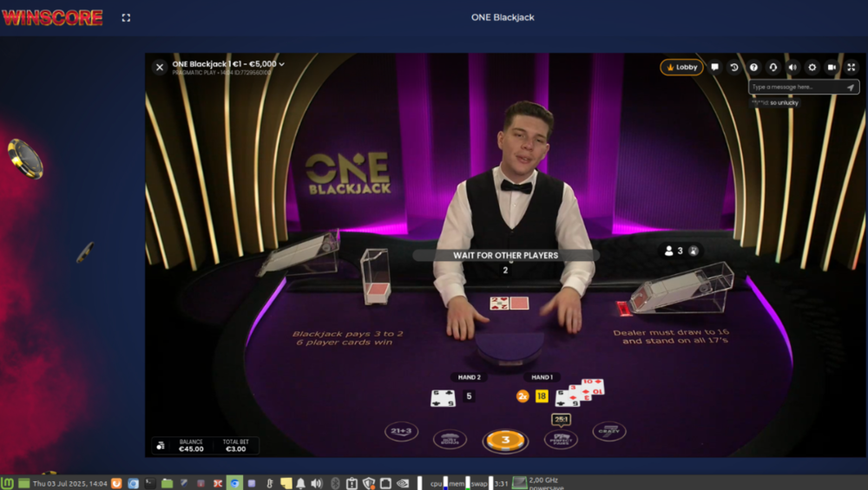
Task: Open the sticky notes tray icon
Action: tap(286, 483)
